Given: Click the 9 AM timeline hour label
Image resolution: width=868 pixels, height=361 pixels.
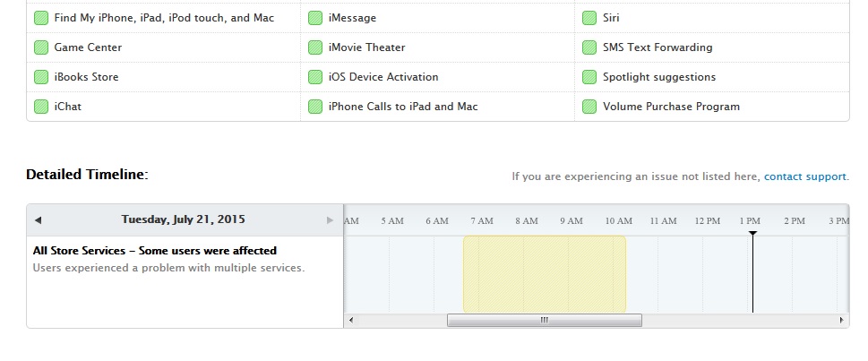Looking at the screenshot, I should [x=572, y=221].
